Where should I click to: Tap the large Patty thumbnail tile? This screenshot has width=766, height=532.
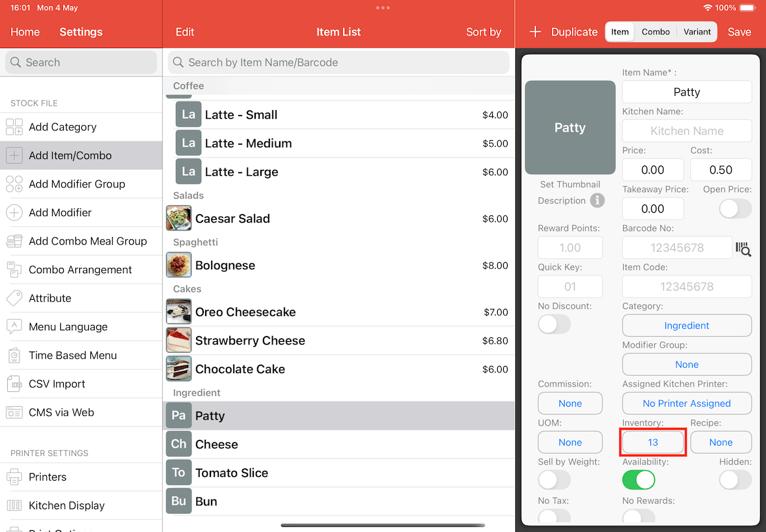[x=570, y=127]
